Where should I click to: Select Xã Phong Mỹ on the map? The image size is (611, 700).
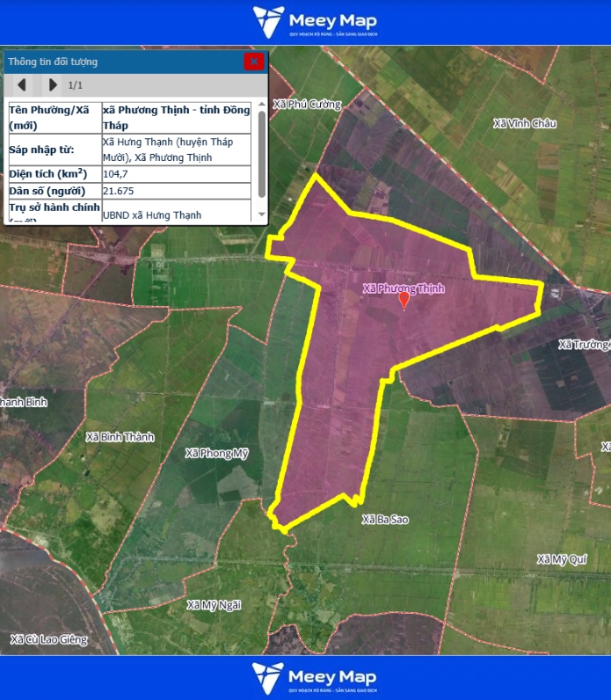(217, 454)
